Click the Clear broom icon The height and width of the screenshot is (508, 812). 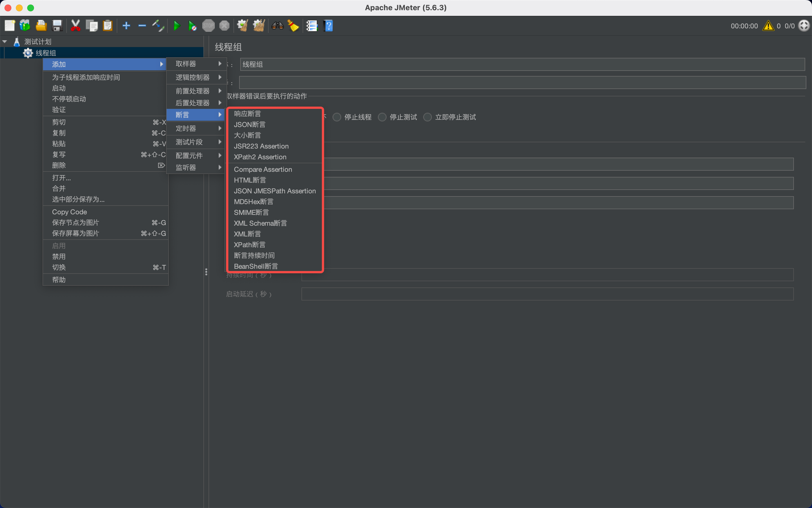click(x=243, y=26)
